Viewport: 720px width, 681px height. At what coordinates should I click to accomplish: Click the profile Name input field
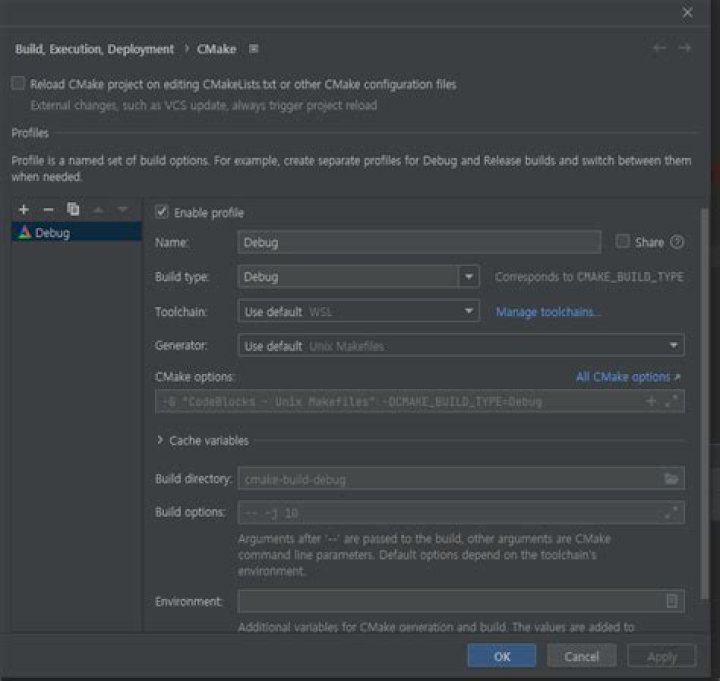tap(419, 242)
